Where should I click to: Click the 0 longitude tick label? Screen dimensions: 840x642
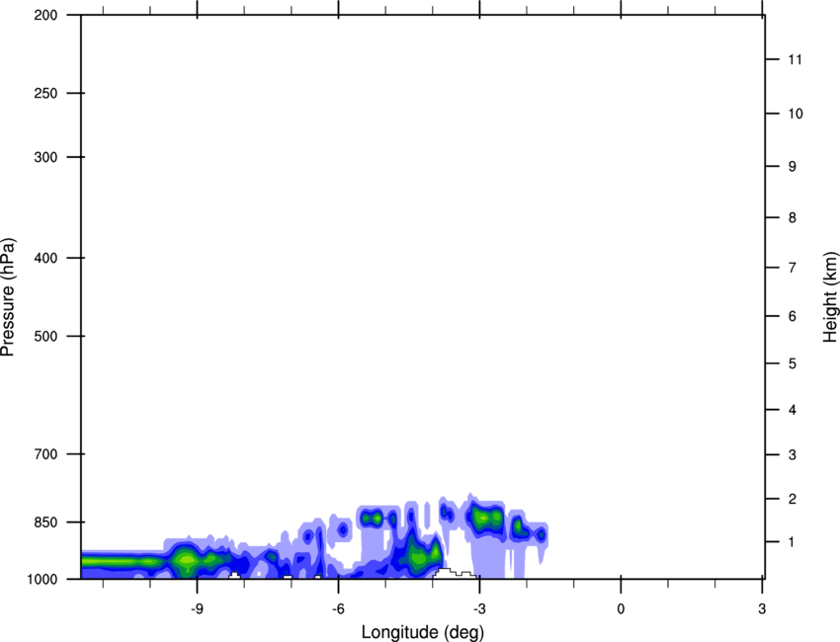(621, 607)
